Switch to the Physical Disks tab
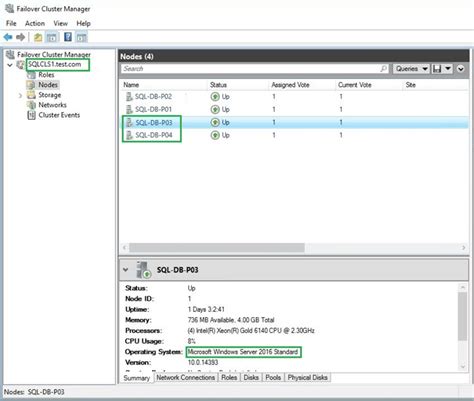The width and height of the screenshot is (474, 401). click(307, 377)
